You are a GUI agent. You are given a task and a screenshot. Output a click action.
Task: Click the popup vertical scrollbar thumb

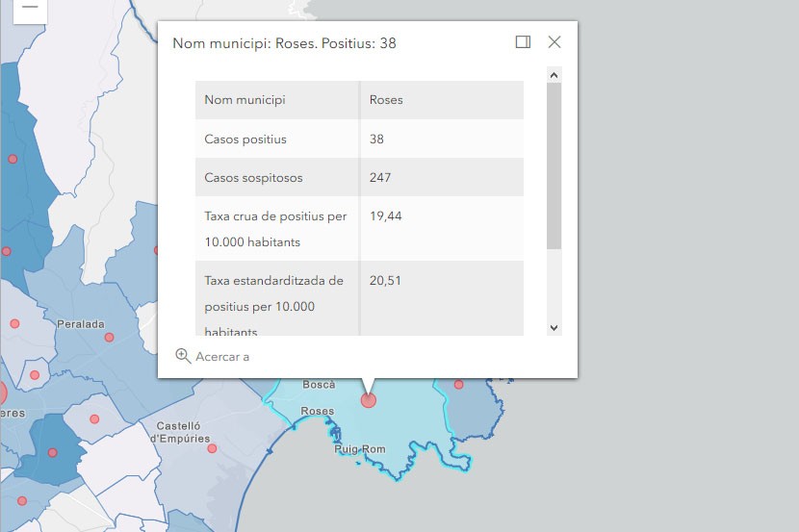[x=554, y=166]
